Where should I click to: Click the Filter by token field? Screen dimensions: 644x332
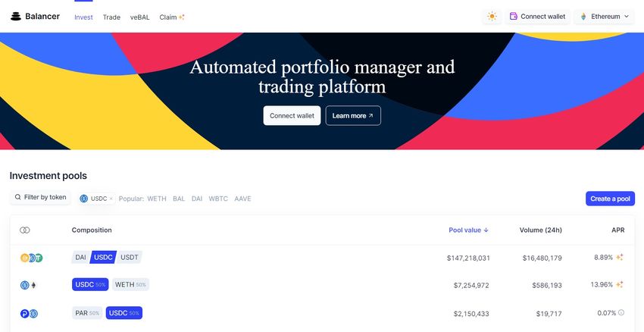point(40,197)
